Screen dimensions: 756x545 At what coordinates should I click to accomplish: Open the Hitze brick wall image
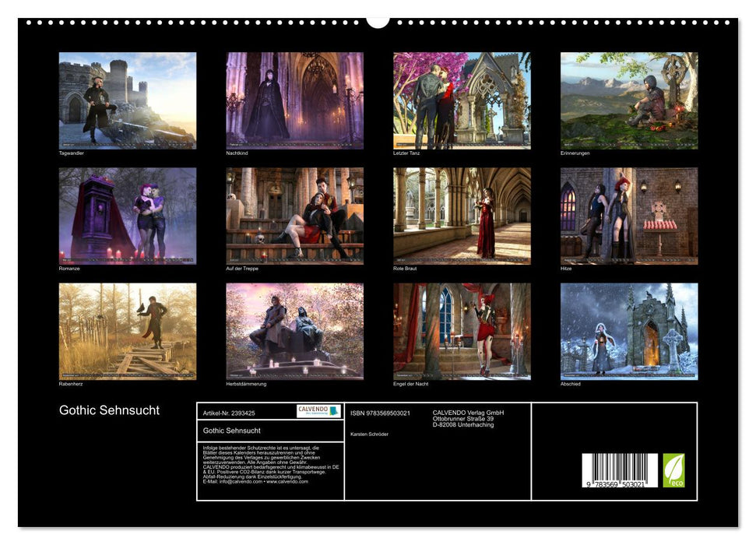[629, 216]
